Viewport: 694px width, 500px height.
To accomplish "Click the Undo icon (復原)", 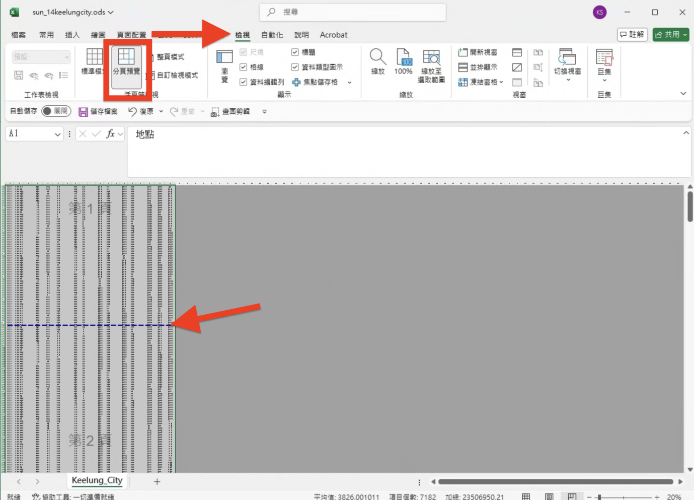I will tap(132, 112).
